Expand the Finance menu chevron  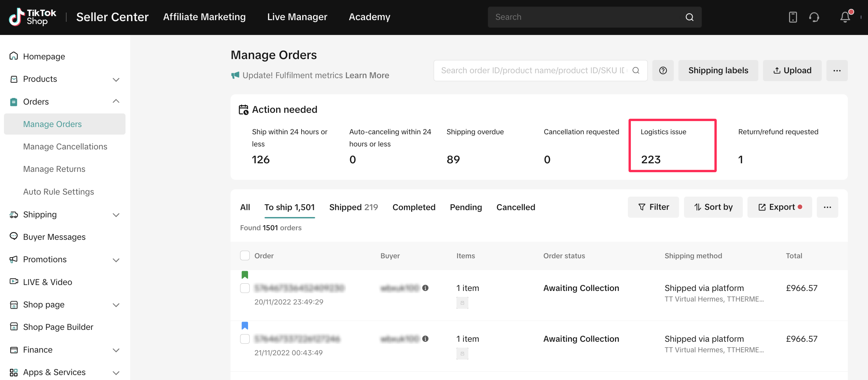click(x=116, y=350)
